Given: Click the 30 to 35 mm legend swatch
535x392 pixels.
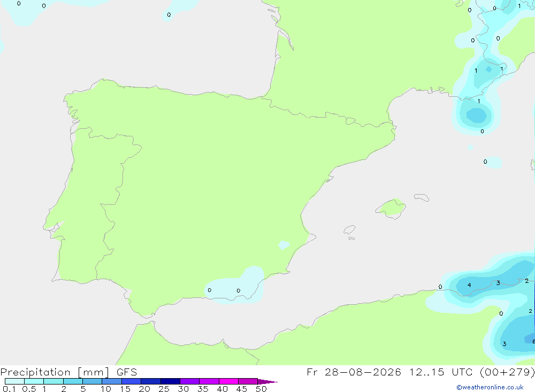Looking at the screenshot, I should click(x=189, y=381).
